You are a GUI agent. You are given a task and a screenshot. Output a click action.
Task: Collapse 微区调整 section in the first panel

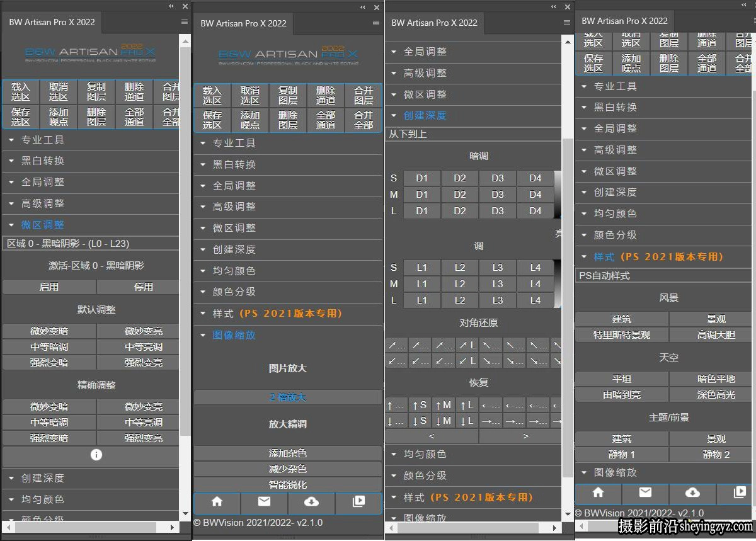(x=91, y=225)
